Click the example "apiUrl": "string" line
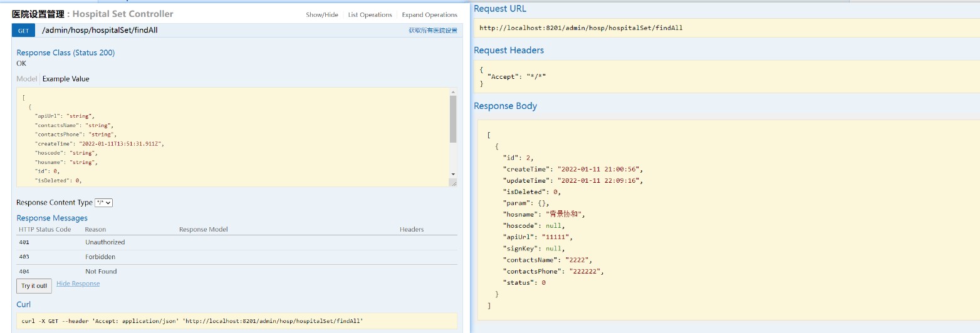The width and height of the screenshot is (980, 333). 65,116
